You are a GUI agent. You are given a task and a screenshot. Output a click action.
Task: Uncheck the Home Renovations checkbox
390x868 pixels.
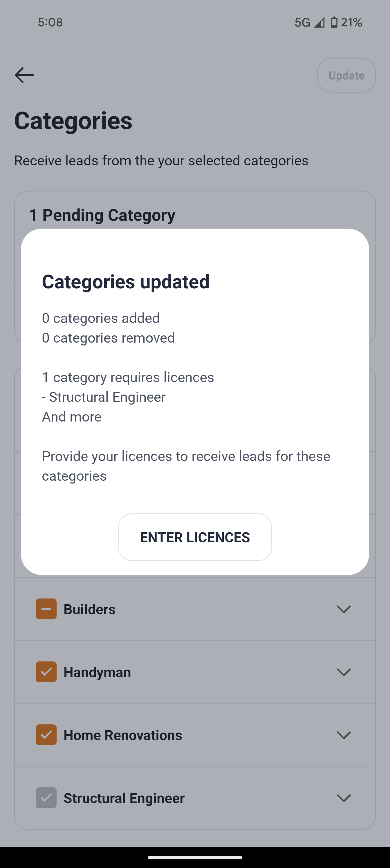pos(46,735)
